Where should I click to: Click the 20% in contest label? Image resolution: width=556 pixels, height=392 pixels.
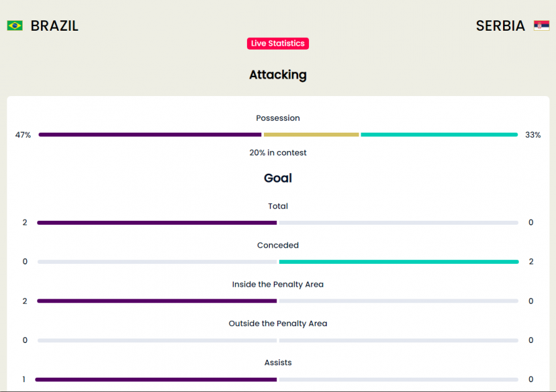tap(278, 153)
